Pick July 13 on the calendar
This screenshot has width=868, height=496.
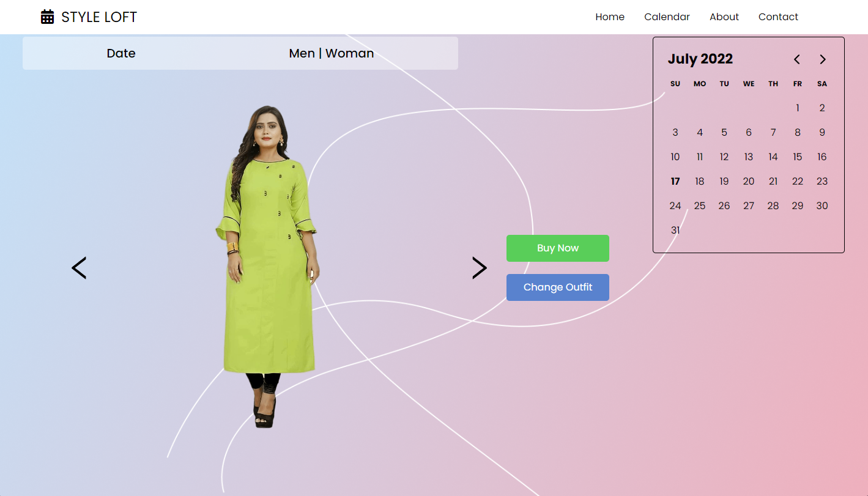(749, 157)
